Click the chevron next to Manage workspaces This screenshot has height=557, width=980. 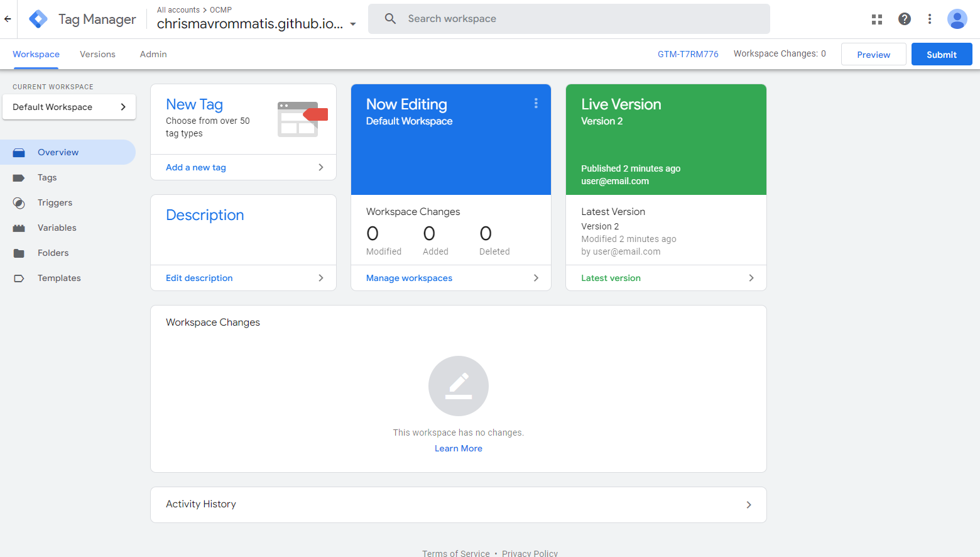tap(536, 278)
